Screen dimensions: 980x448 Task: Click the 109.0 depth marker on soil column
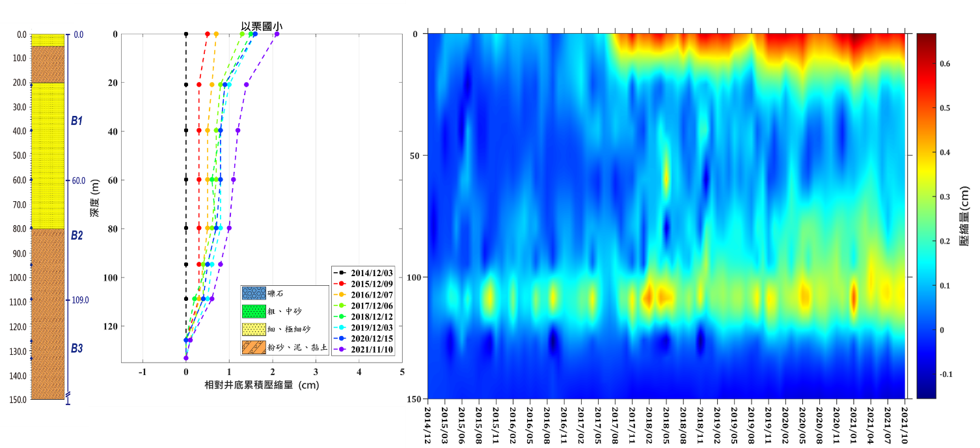point(79,300)
